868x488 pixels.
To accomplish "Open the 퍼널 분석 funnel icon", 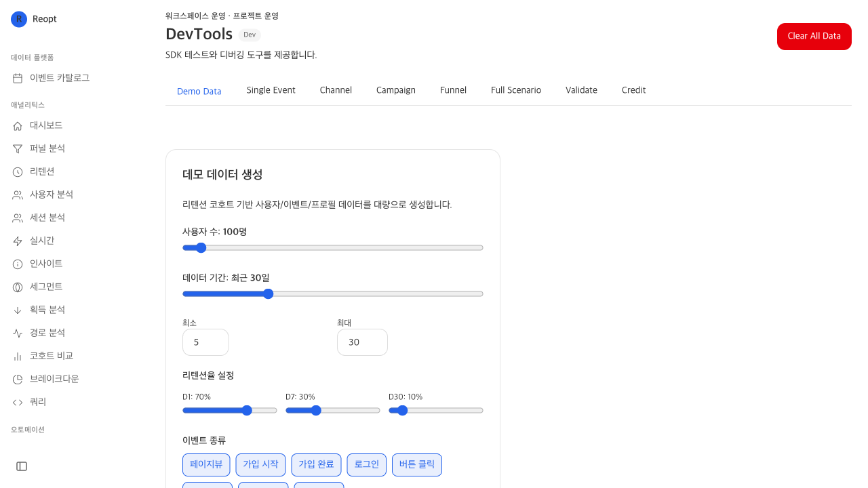I will 18,148.
